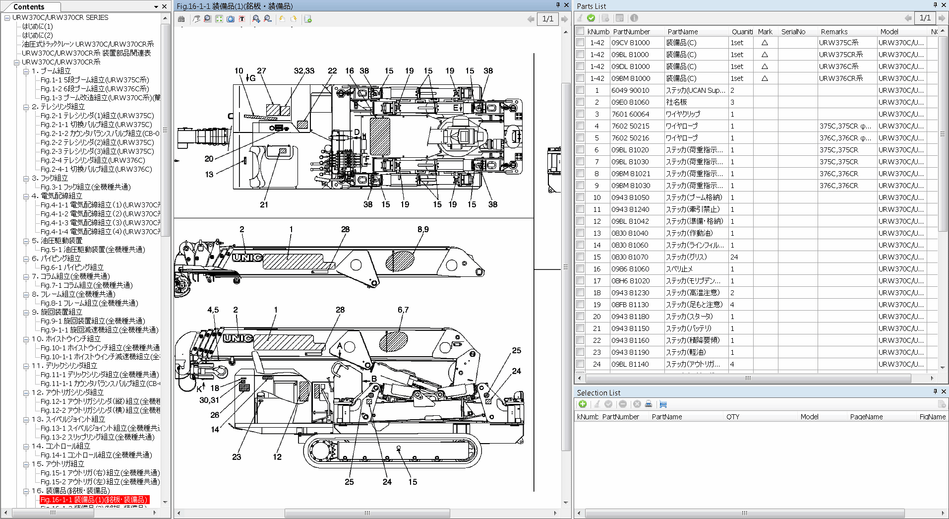
Task: Collapse the 2. テレシリンダ組立 tree node
Action: point(26,106)
